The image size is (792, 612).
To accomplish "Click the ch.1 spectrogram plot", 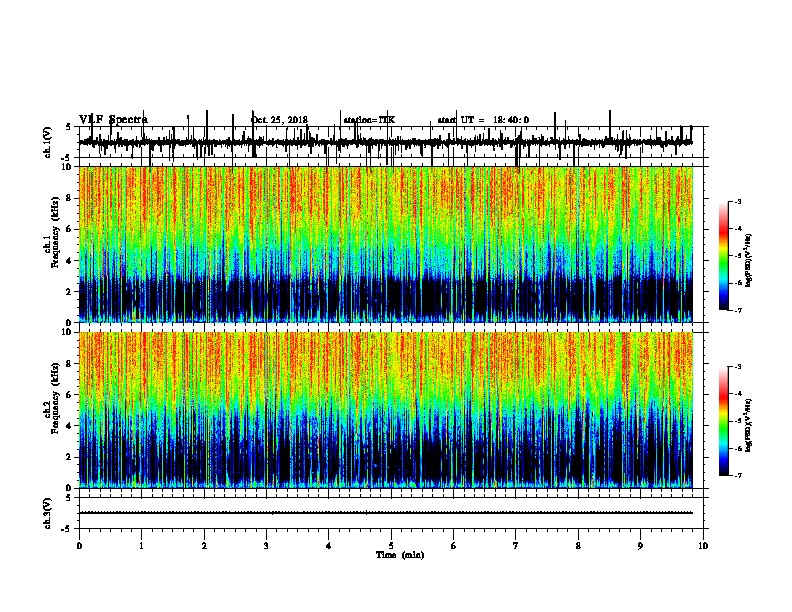I will click(386, 244).
